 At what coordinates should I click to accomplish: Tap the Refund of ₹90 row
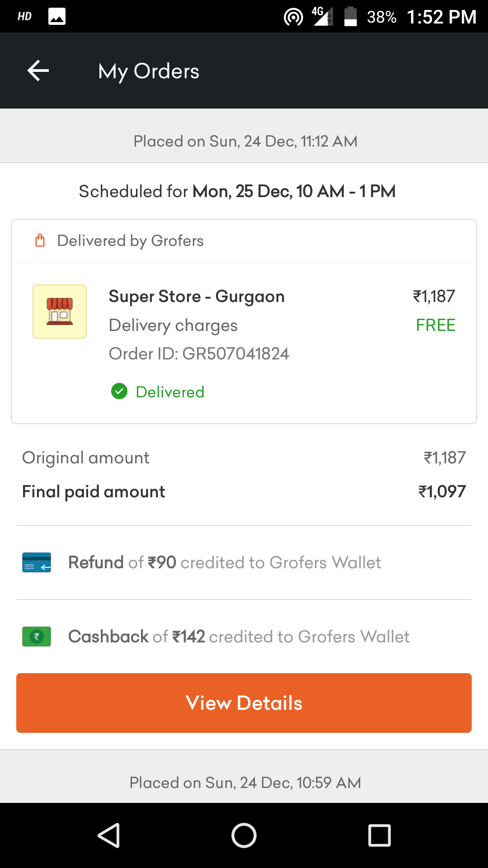click(244, 562)
